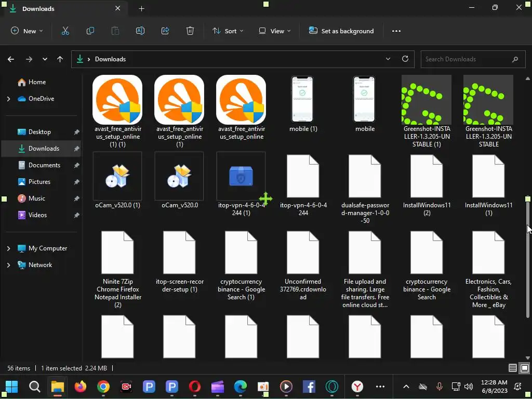532x399 pixels.
Task: Open the See more ellipsis menu
Action: coord(396,31)
